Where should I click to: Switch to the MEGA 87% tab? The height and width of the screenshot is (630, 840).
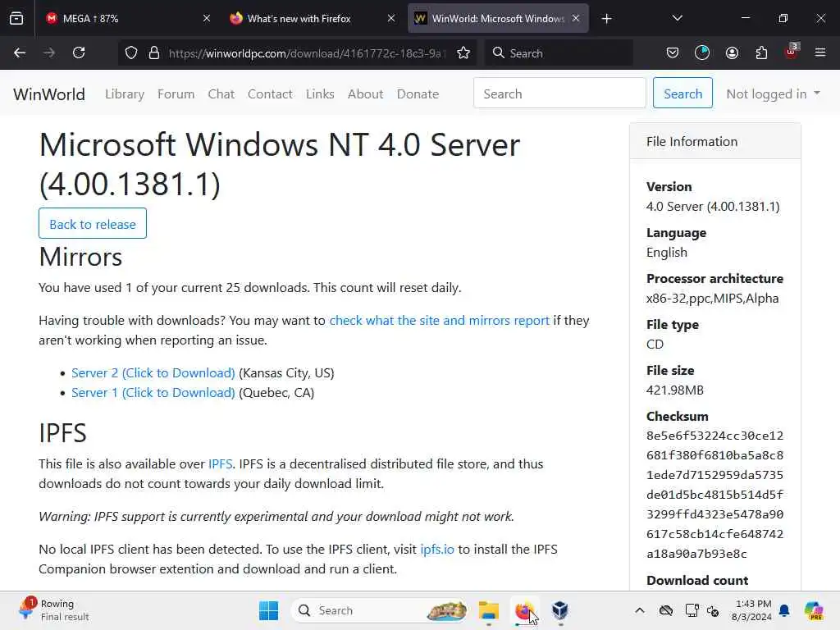[127, 19]
